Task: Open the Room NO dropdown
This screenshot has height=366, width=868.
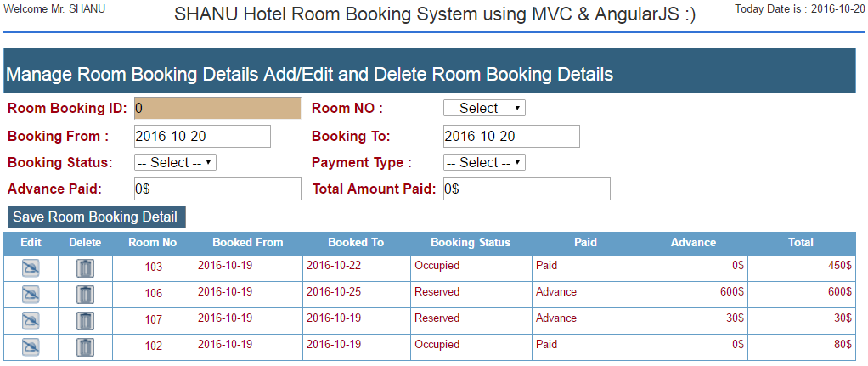Action: tap(484, 109)
